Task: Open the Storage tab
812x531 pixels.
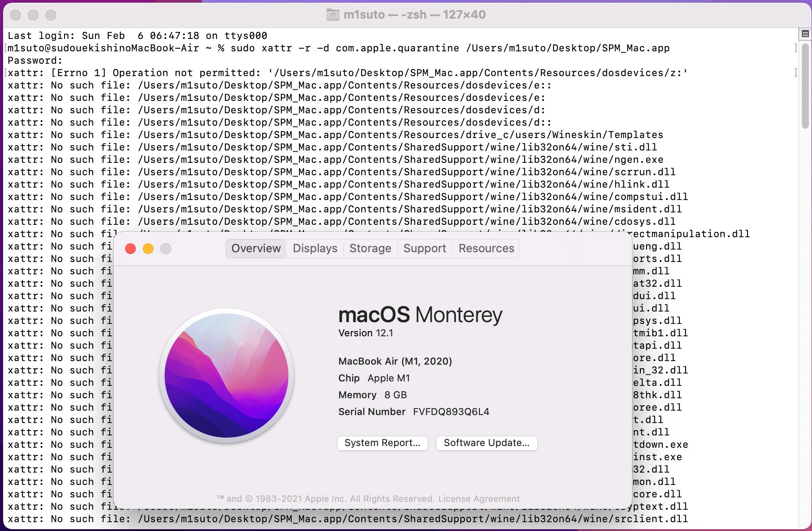Action: pos(370,248)
